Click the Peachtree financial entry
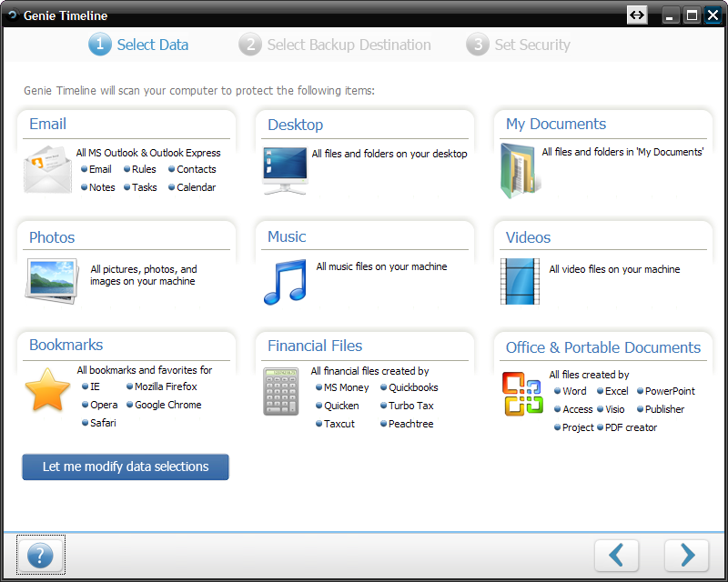 pyautogui.click(x=407, y=424)
